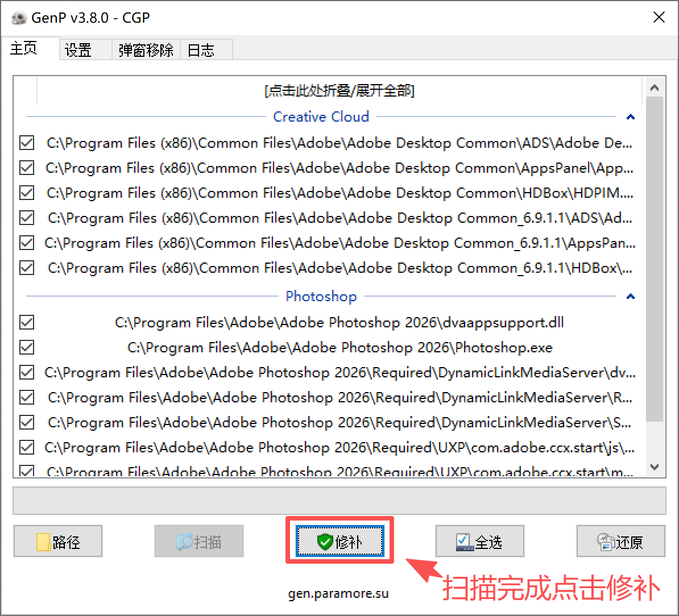Close the GenP window

click(x=659, y=17)
